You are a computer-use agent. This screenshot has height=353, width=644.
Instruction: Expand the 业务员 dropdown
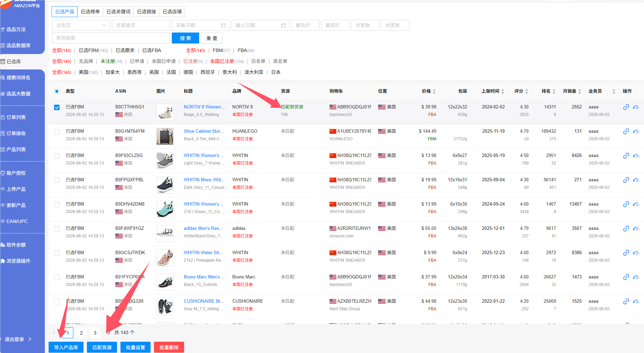[81, 25]
